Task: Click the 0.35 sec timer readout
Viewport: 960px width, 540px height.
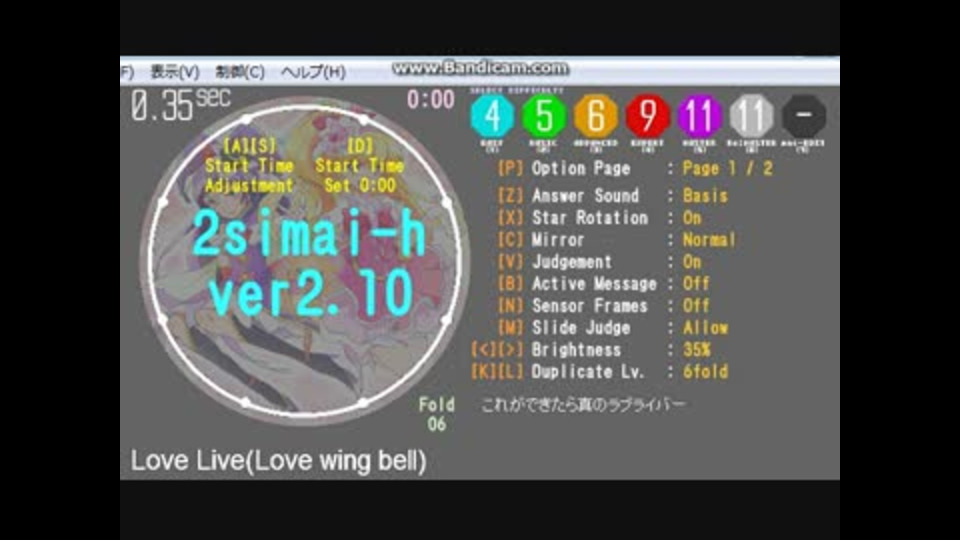Action: (x=181, y=105)
